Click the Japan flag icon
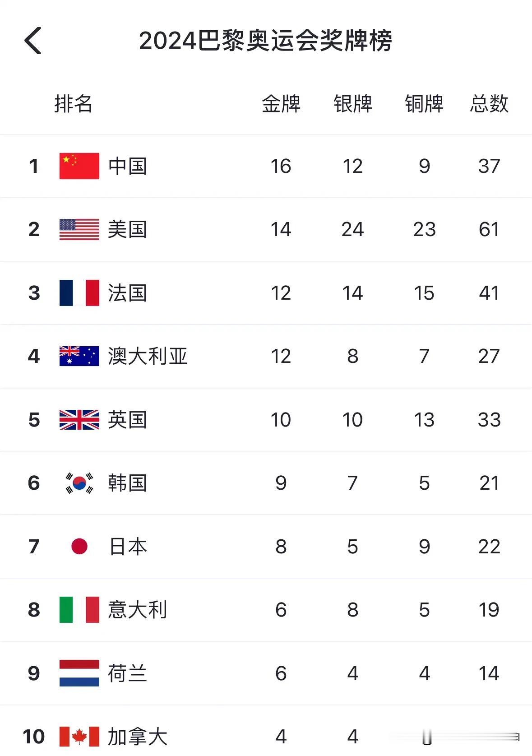Viewport: 532px width, 756px height. (x=79, y=547)
